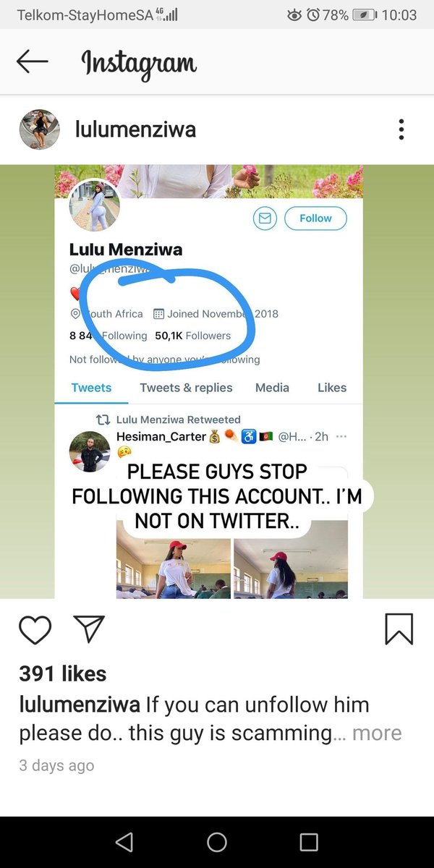The image size is (434, 868).
Task: Switch to the Tweets & replies tab
Action: 186,388
